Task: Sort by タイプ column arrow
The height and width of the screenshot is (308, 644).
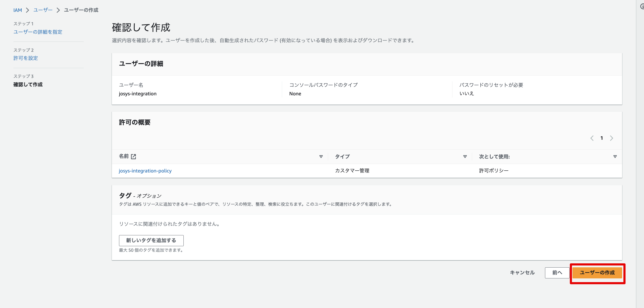Action: point(465,157)
